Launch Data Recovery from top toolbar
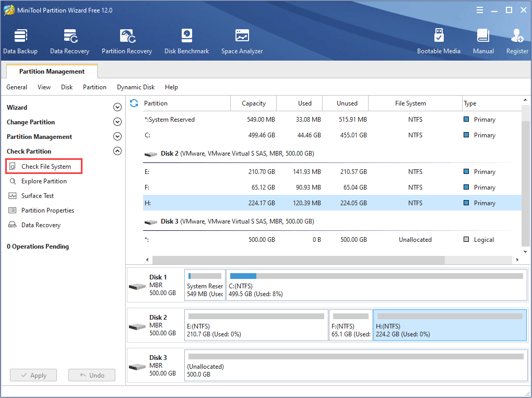This screenshot has height=398, width=532. [x=69, y=41]
